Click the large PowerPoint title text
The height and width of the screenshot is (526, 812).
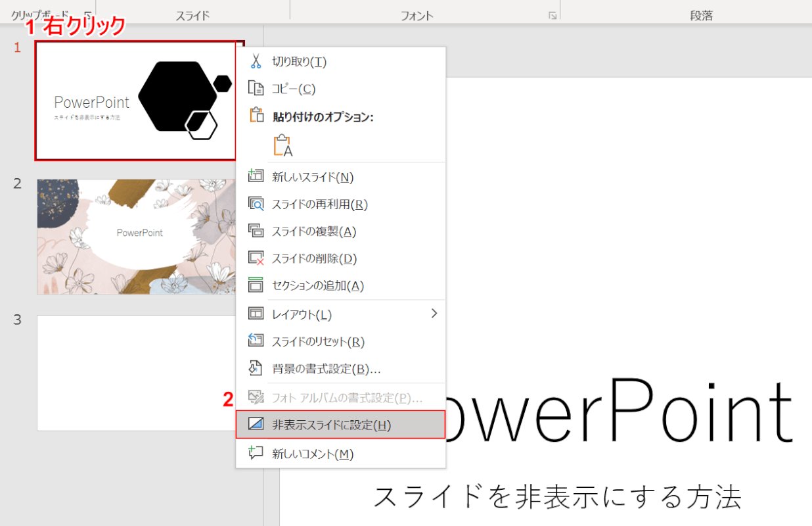pos(620,411)
